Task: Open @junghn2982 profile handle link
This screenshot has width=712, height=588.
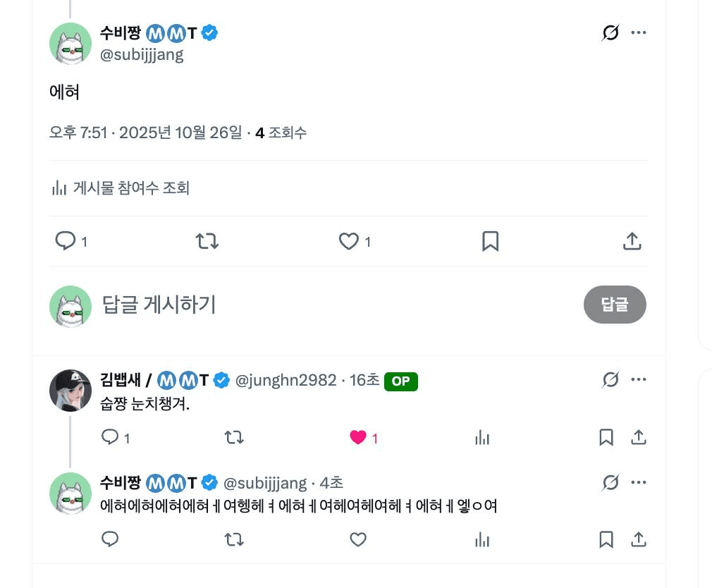Action: 286,381
